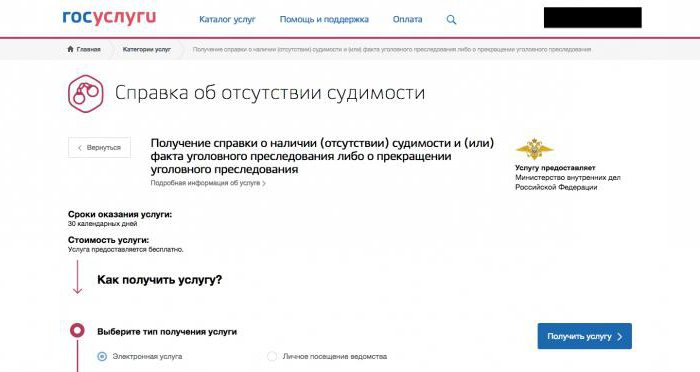Click the Как получить услугу? heading
This screenshot has height=372, width=700.
159,280
